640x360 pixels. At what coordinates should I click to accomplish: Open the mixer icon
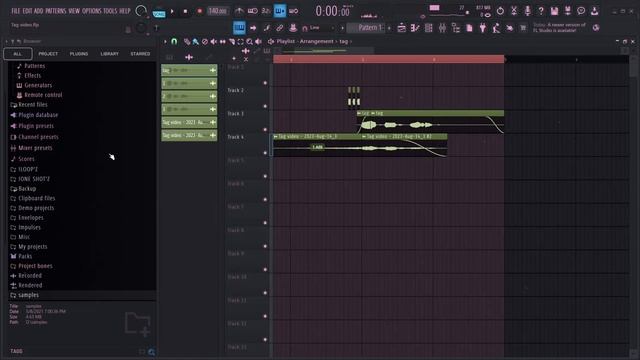[x=442, y=28]
